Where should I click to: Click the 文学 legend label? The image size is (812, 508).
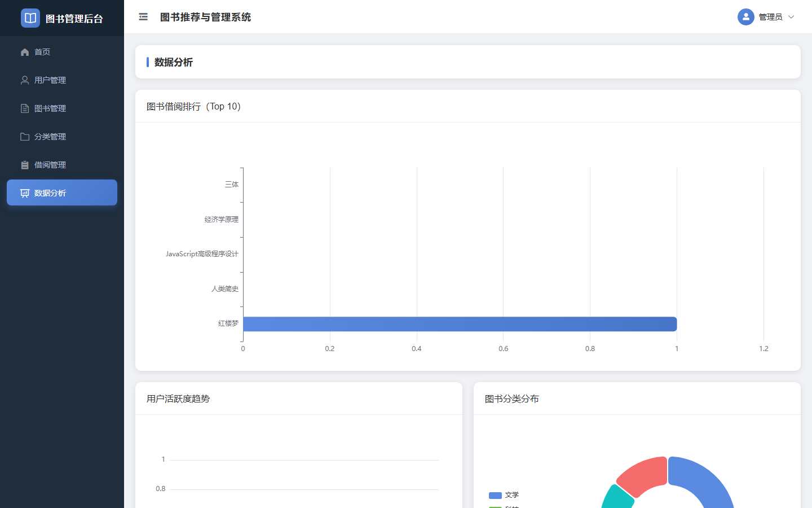click(x=512, y=495)
